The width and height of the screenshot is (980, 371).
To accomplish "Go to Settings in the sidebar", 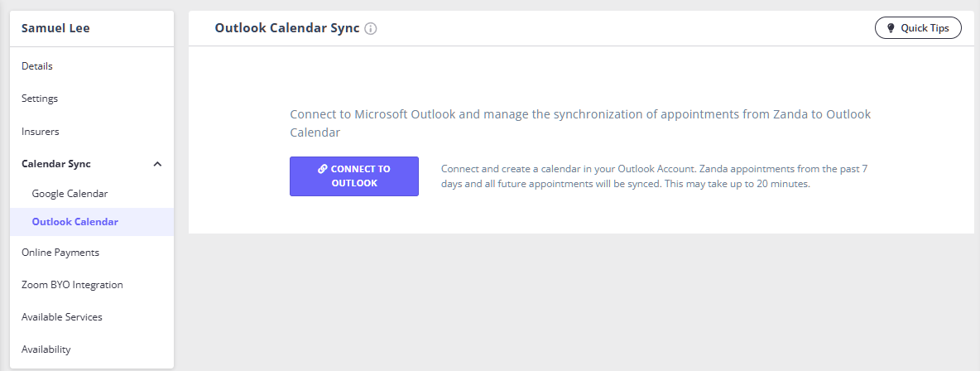I will (40, 99).
